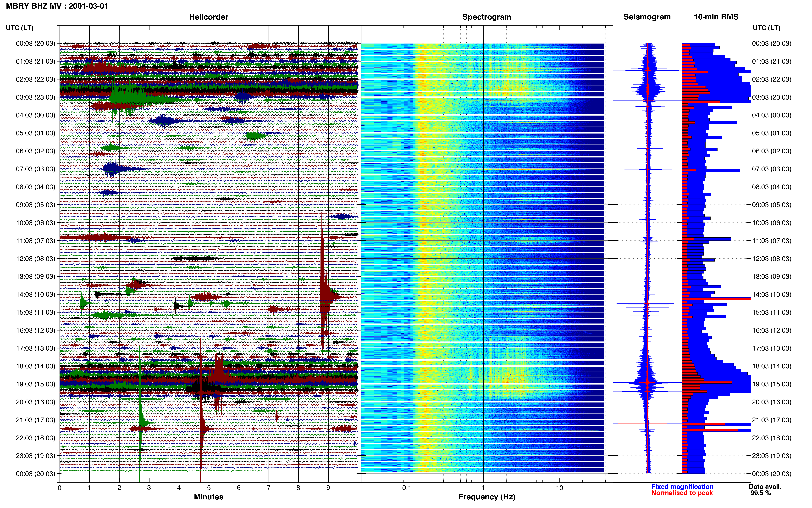
Task: Click the frequency tick label 0.1
Action: click(407, 488)
